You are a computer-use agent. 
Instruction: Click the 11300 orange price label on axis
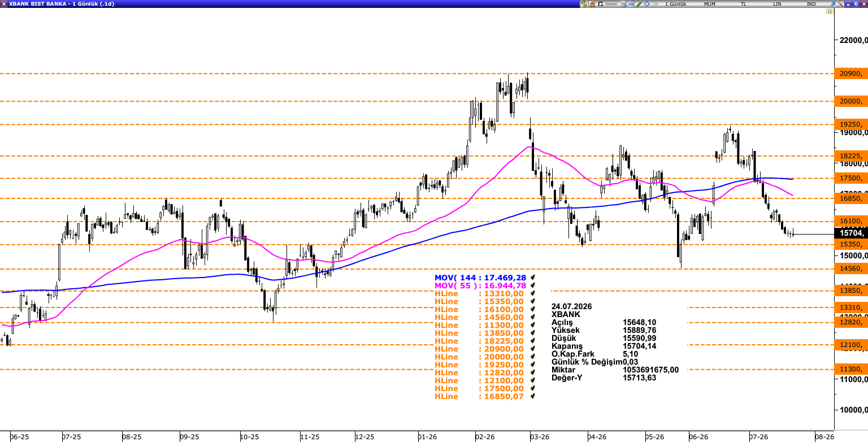[850, 370]
